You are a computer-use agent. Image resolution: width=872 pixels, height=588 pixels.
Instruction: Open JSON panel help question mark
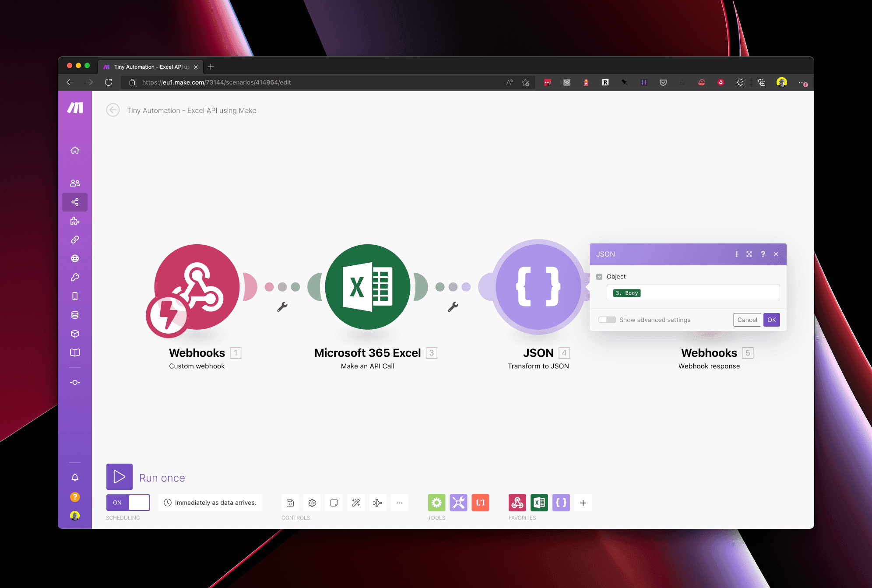[763, 254]
